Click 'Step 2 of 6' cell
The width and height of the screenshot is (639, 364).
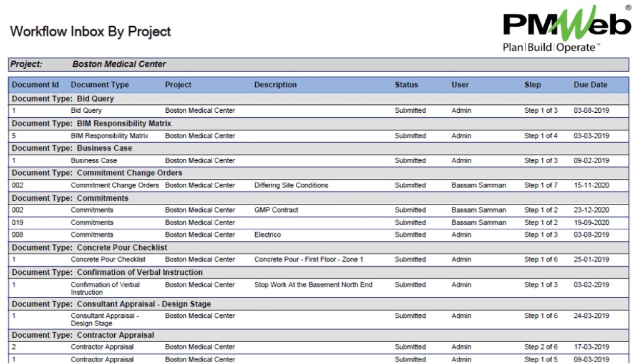(541, 347)
